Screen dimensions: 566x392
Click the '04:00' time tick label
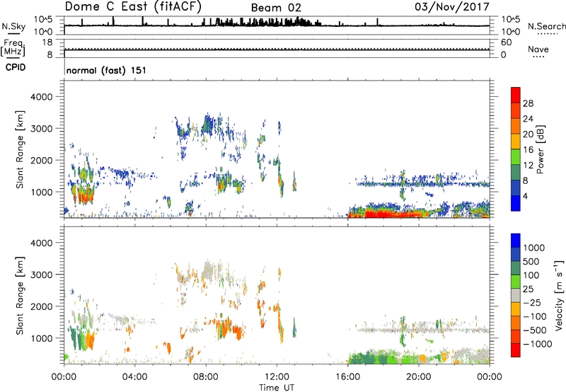coord(134,377)
